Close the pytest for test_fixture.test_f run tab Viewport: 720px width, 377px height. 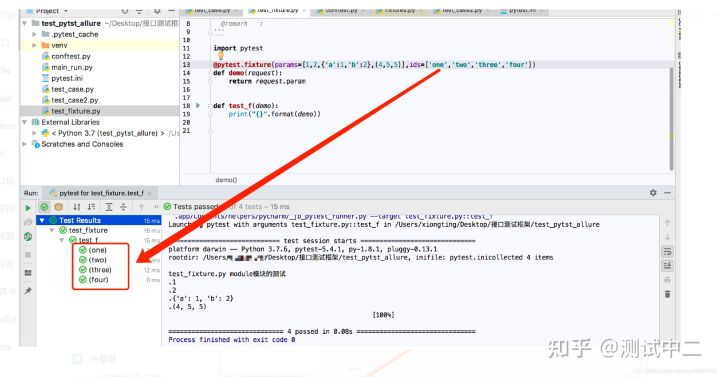click(150, 193)
